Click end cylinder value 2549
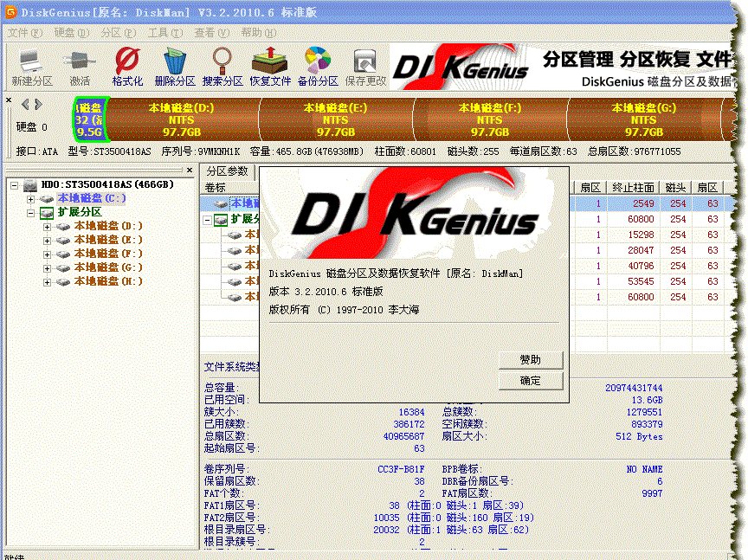The height and width of the screenshot is (560, 748). tap(643, 203)
